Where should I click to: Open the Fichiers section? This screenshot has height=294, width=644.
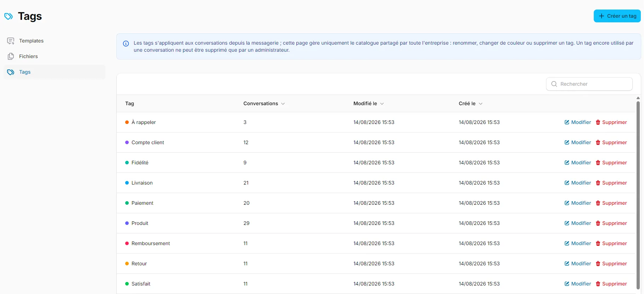(54, 56)
